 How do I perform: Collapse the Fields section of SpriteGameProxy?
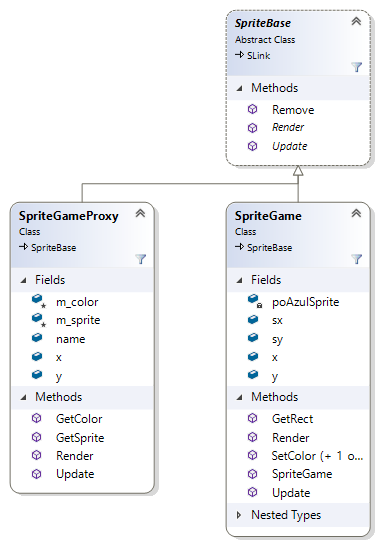point(23,280)
